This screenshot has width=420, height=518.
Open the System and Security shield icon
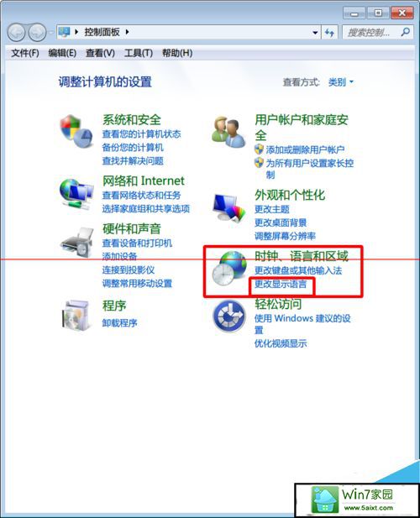[x=76, y=131]
